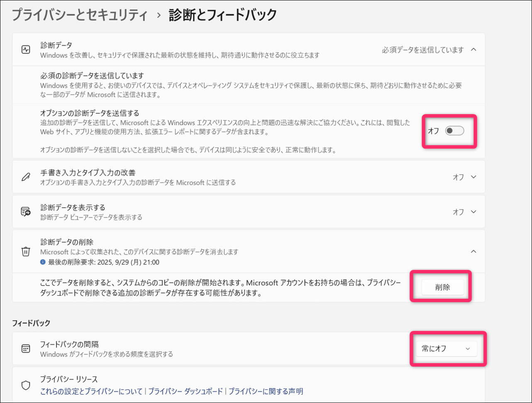532x403 pixels.
Task: Click the viewer icon beside 診断データを表示する
Action: 26,212
